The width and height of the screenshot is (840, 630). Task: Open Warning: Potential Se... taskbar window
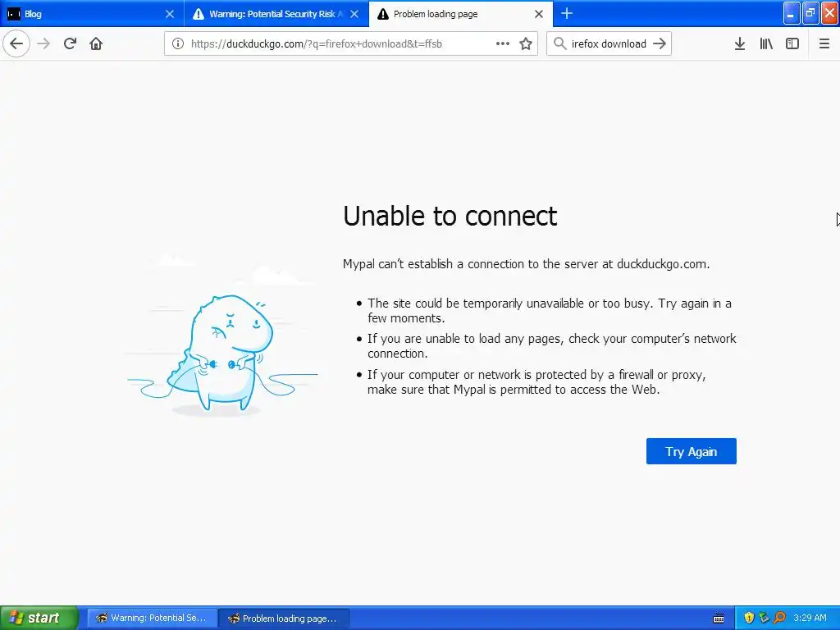click(x=152, y=619)
